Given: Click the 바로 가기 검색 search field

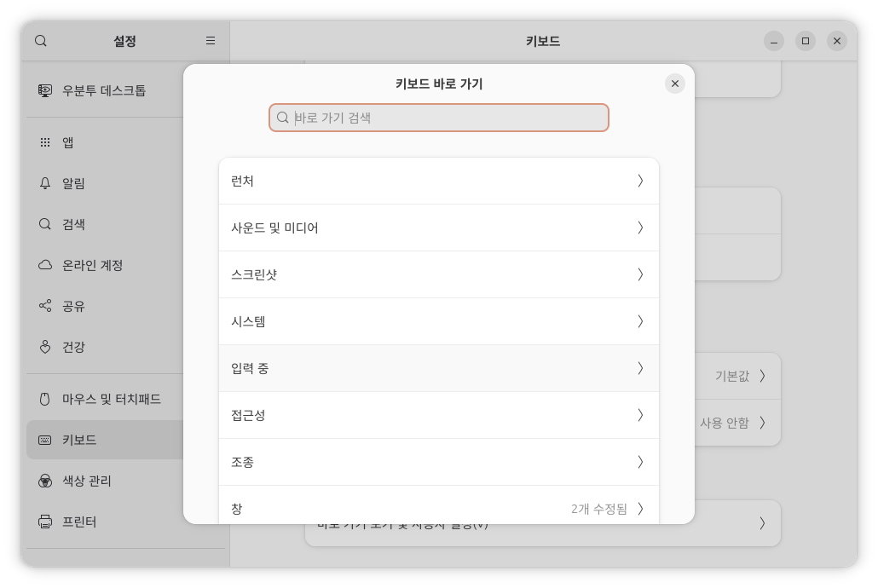Looking at the screenshot, I should [448, 118].
